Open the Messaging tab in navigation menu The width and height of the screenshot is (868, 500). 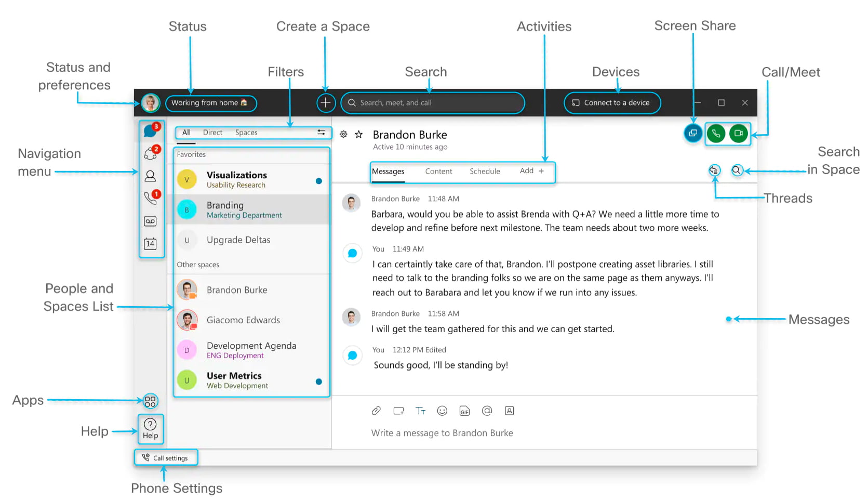point(150,131)
